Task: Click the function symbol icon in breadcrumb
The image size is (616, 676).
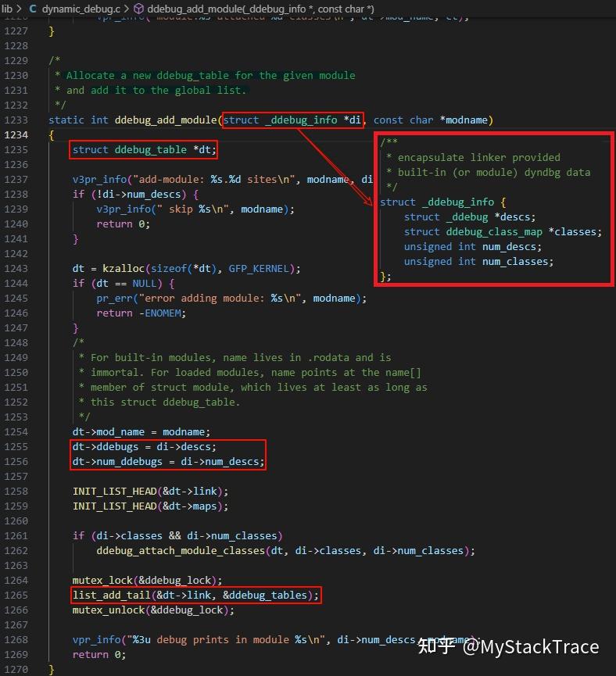Action: coord(138,8)
